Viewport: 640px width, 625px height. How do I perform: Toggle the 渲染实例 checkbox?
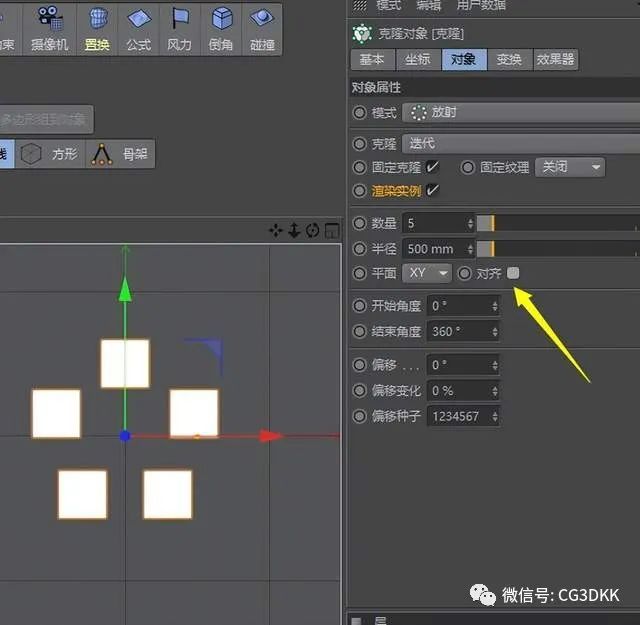pyautogui.click(x=432, y=190)
